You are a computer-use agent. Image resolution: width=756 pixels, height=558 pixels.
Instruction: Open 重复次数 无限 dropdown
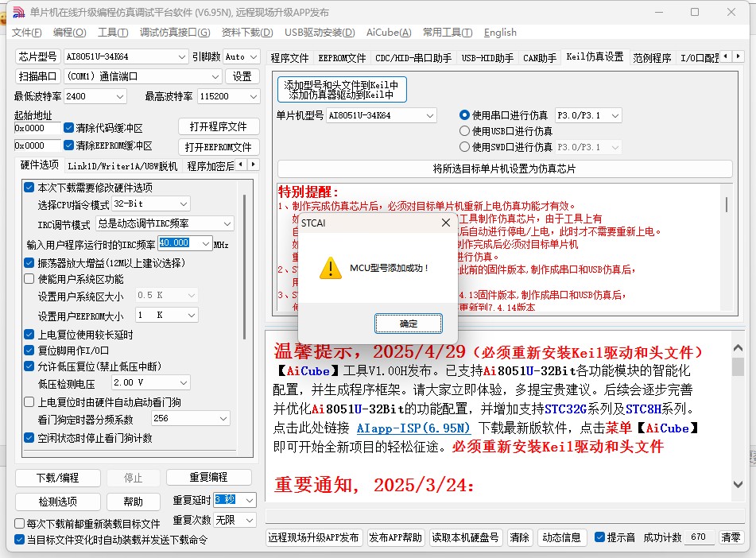point(235,520)
